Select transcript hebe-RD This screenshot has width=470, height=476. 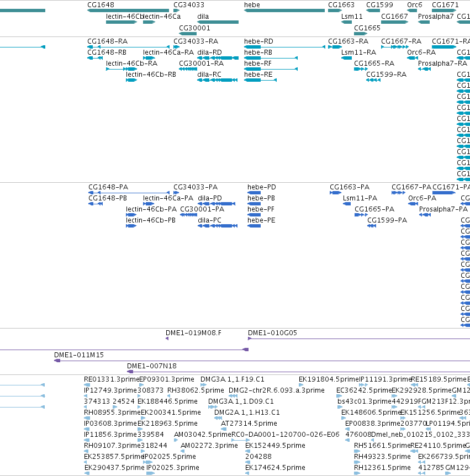coord(258,41)
